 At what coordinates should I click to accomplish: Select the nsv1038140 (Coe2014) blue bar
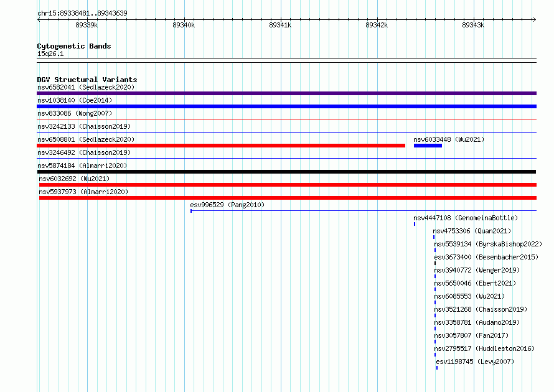point(286,106)
